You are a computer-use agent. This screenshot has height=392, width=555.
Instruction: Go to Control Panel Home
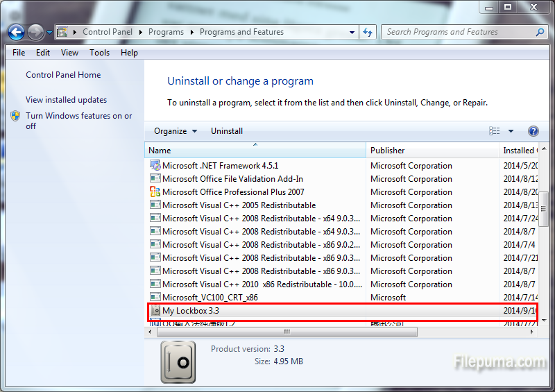tap(63, 75)
